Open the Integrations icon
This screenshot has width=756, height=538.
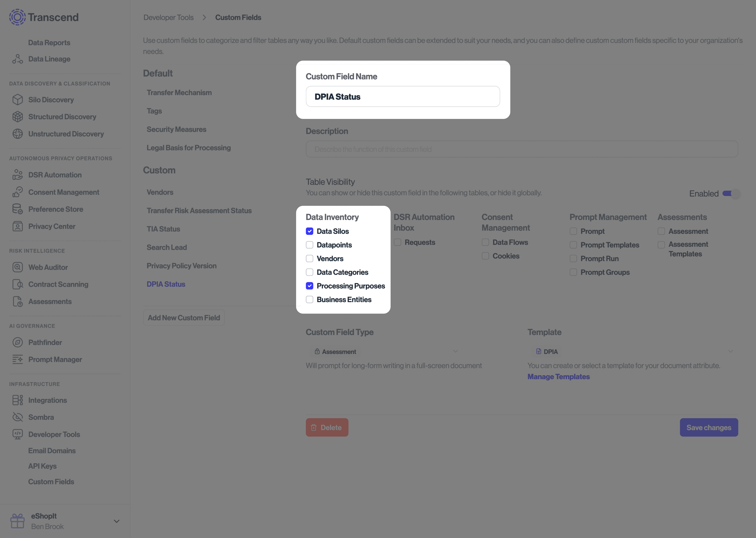(18, 400)
